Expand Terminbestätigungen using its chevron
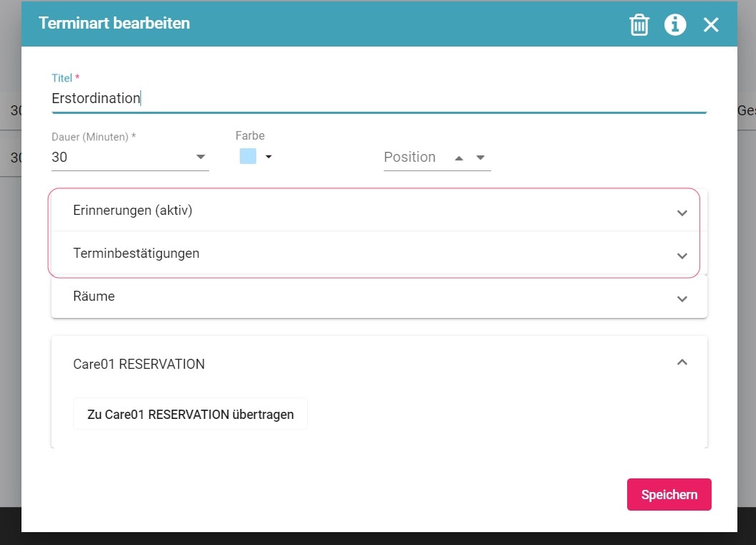 682,256
